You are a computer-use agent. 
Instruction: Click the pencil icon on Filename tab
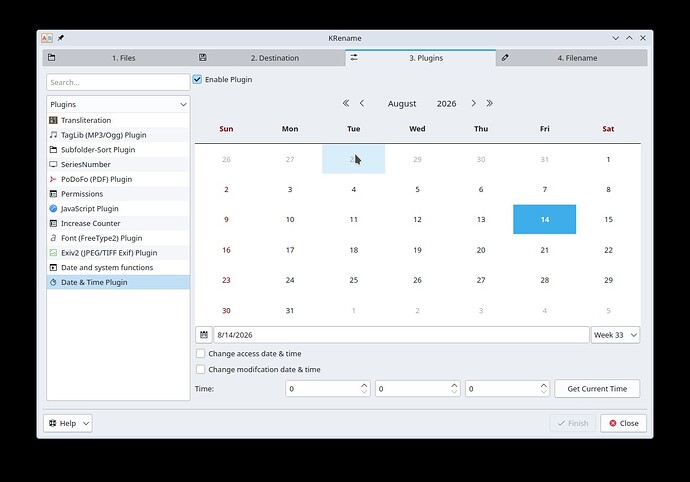pos(505,58)
